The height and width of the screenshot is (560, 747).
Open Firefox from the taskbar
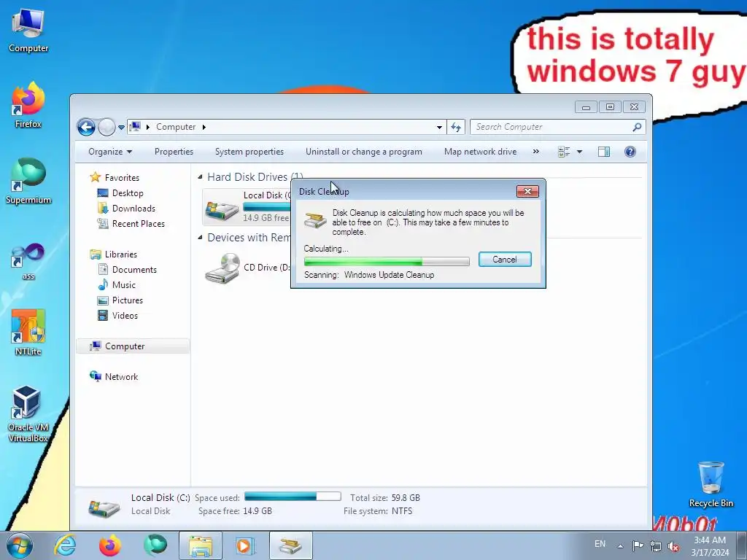[x=110, y=545]
